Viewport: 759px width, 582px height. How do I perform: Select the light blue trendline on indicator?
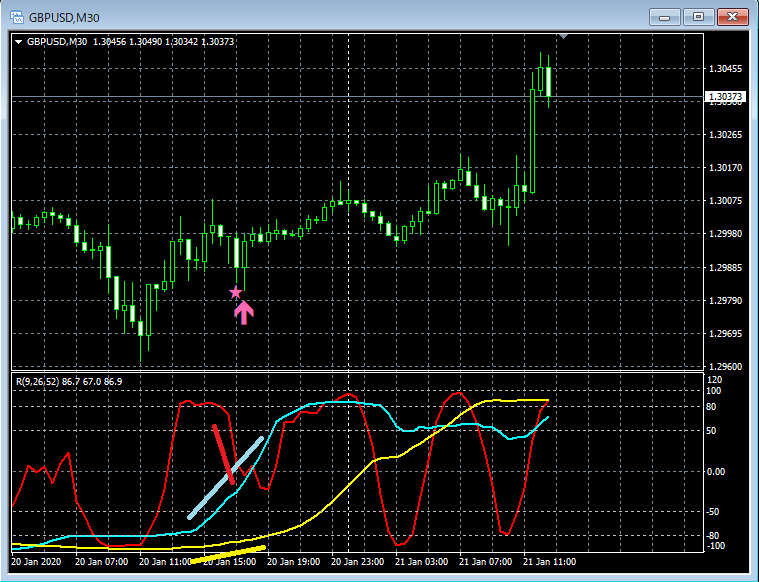[226, 478]
